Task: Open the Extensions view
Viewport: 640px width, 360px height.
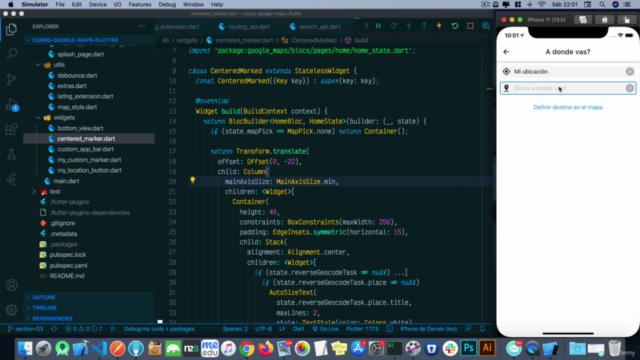Action: [x=11, y=129]
